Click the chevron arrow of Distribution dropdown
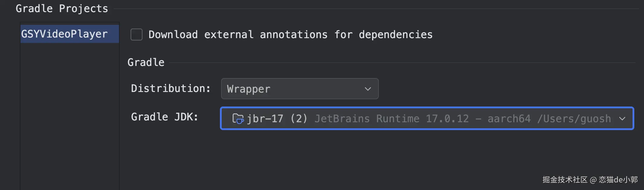Viewport: 644px width, 190px height. 368,89
